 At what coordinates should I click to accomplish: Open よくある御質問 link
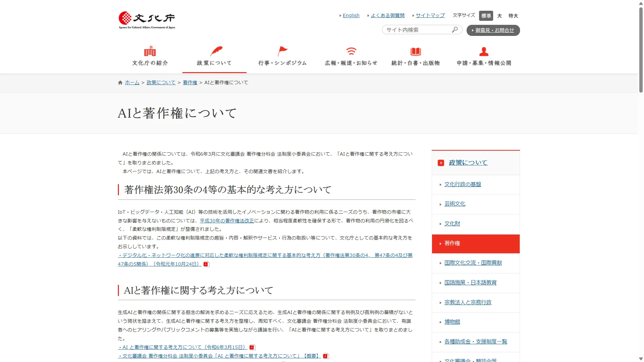tap(387, 15)
